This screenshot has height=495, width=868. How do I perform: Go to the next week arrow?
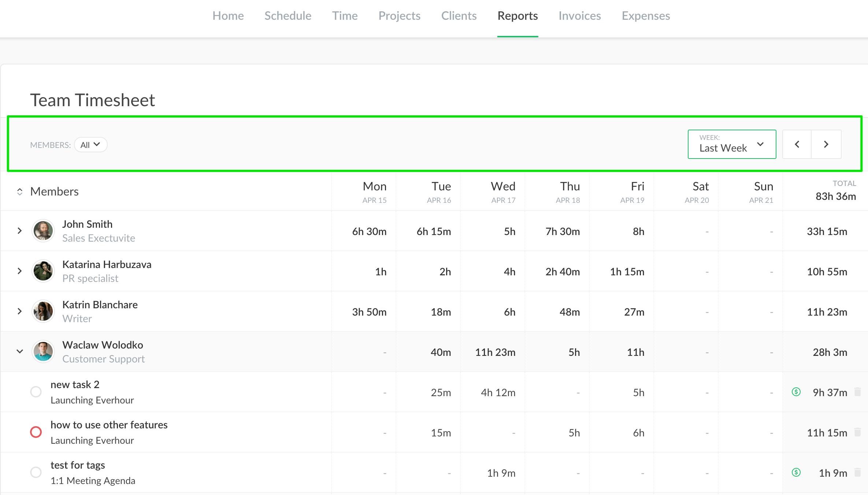pos(826,144)
